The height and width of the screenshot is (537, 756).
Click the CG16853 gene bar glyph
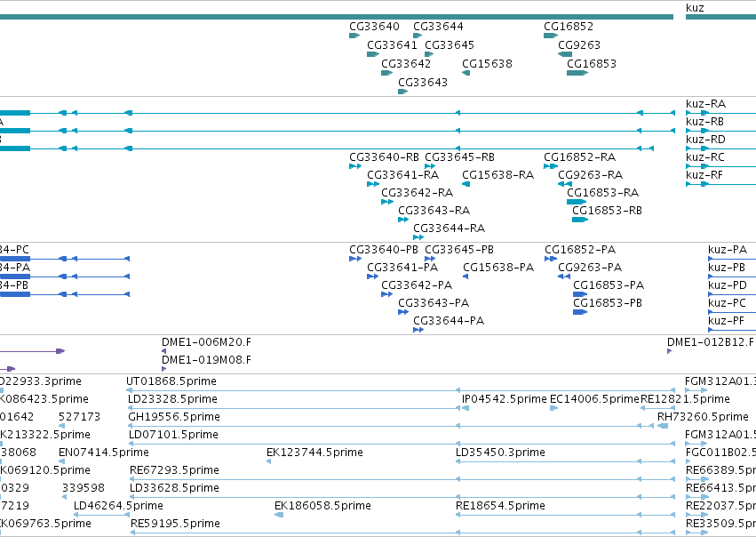click(x=577, y=73)
